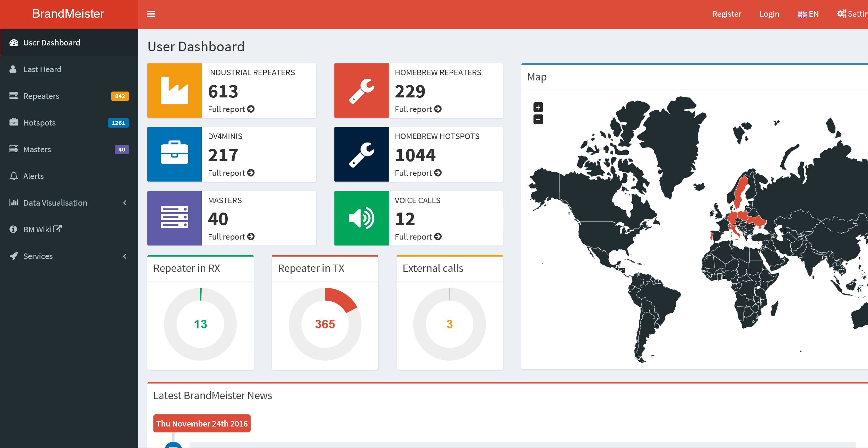Image resolution: width=868 pixels, height=448 pixels.
Task: Expand the Data Visualisation submenu chevron
Action: click(x=125, y=203)
